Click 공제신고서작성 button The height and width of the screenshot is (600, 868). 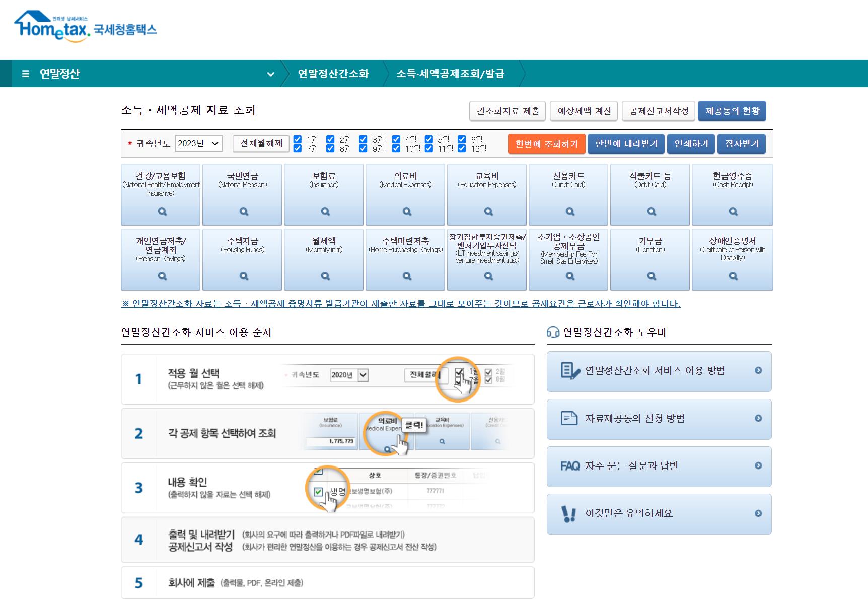pos(659,111)
